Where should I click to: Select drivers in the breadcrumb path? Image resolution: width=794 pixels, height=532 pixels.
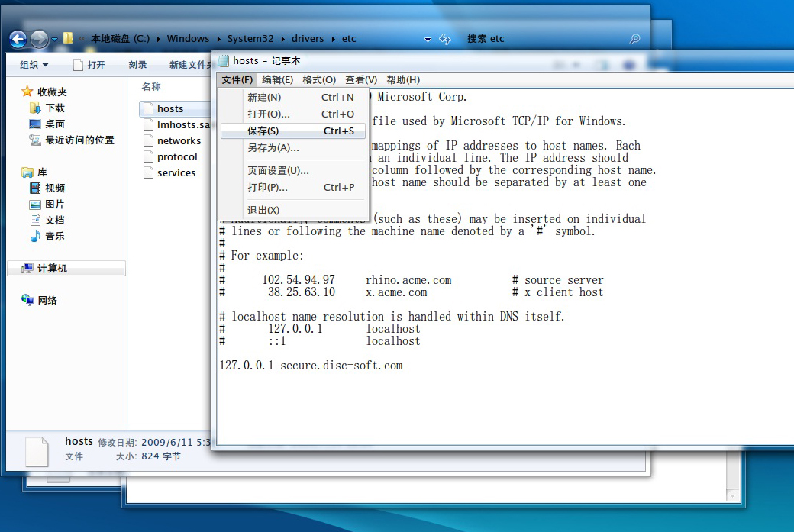coord(308,38)
